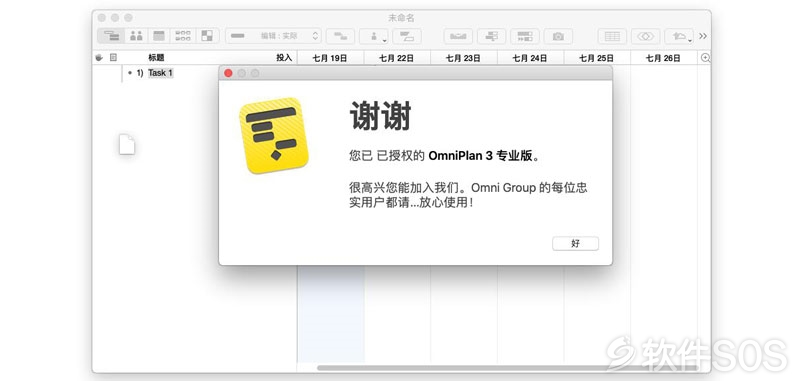Click the 七月 25日 date header
Viewport: 800px width, 381px height.
point(596,58)
